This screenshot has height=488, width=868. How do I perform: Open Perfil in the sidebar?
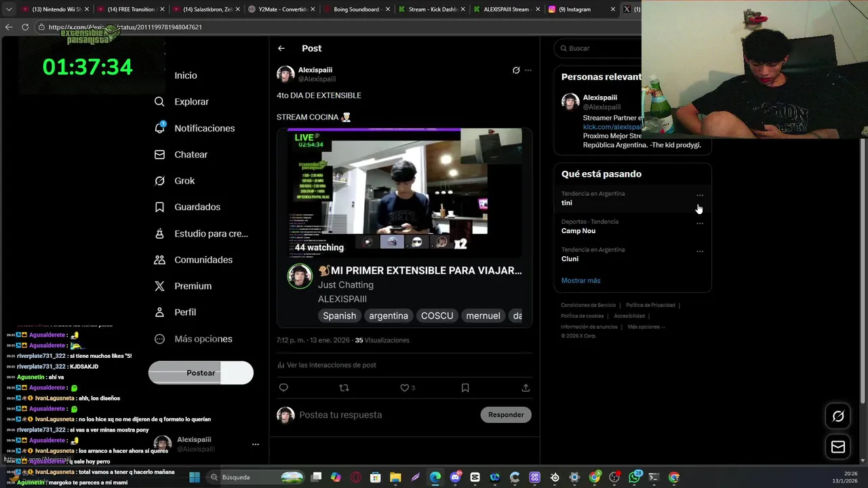185,312
